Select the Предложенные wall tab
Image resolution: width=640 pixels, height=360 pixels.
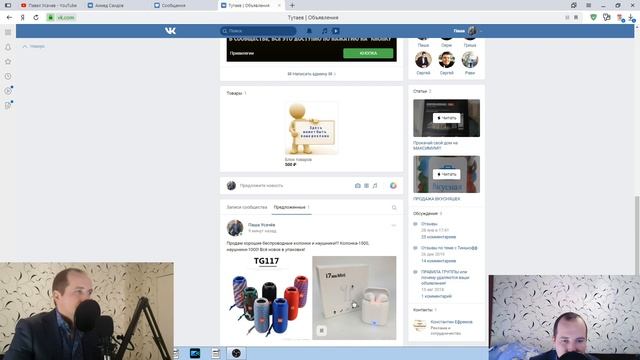(291, 207)
